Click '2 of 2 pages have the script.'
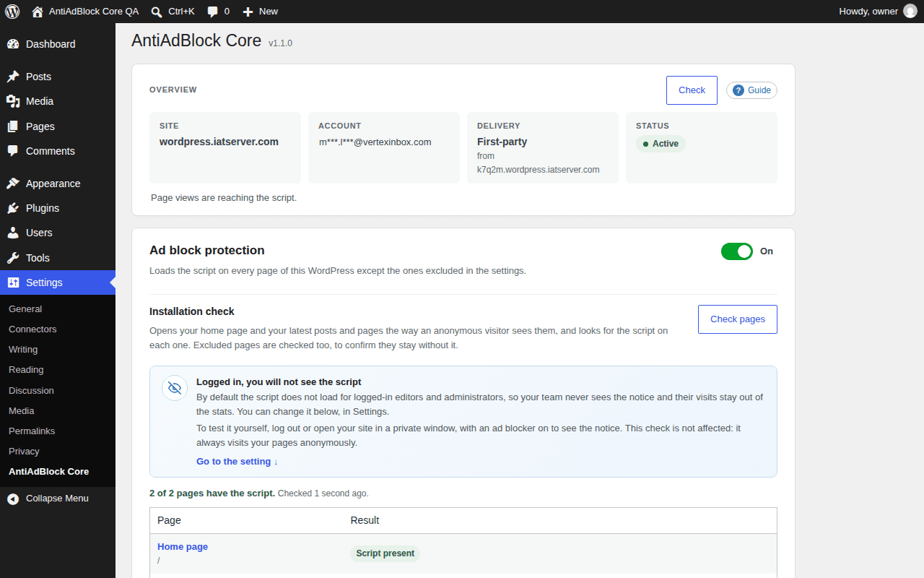 pyautogui.click(x=212, y=493)
